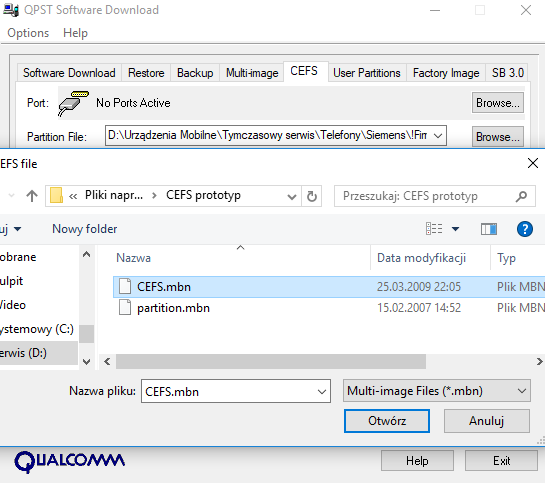
Task: Open the file dialog help icon
Action: tap(524, 229)
